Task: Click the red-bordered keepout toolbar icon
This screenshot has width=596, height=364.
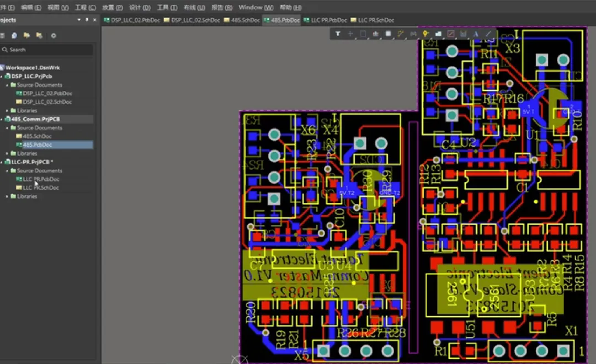Action: click(450, 34)
